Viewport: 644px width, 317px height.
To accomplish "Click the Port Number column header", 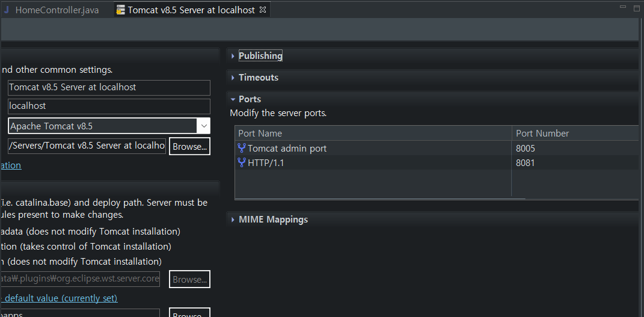I will [575, 134].
